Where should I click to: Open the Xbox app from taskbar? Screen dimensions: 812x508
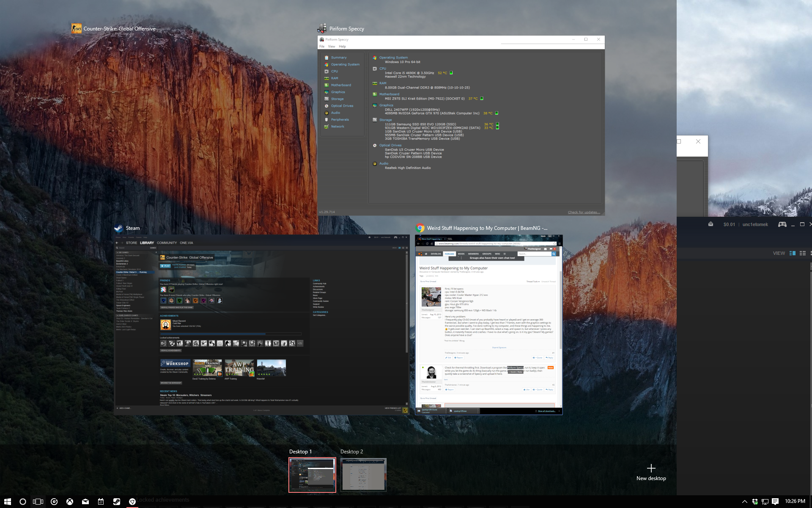pos(70,502)
